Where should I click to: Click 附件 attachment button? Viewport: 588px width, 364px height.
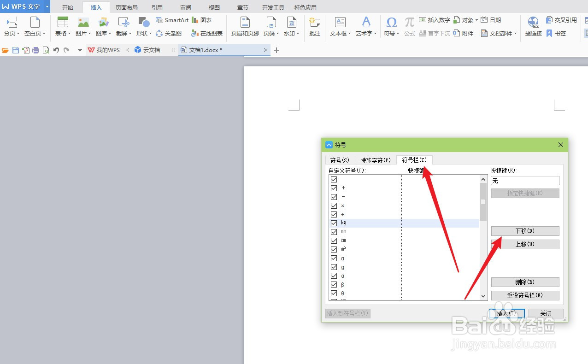pos(463,33)
